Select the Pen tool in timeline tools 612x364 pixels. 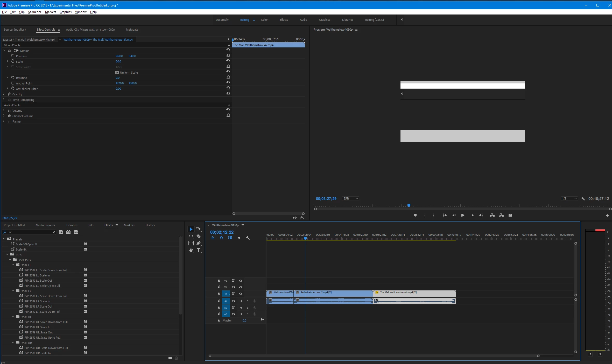(x=199, y=243)
